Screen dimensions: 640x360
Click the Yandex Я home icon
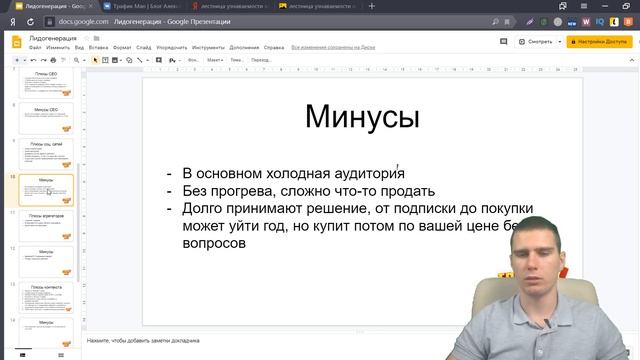click(13, 22)
